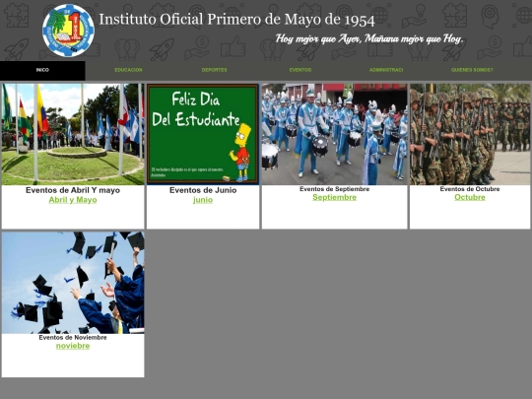
Task: Click the flags plaza photo thumbnail
Action: coord(73,134)
